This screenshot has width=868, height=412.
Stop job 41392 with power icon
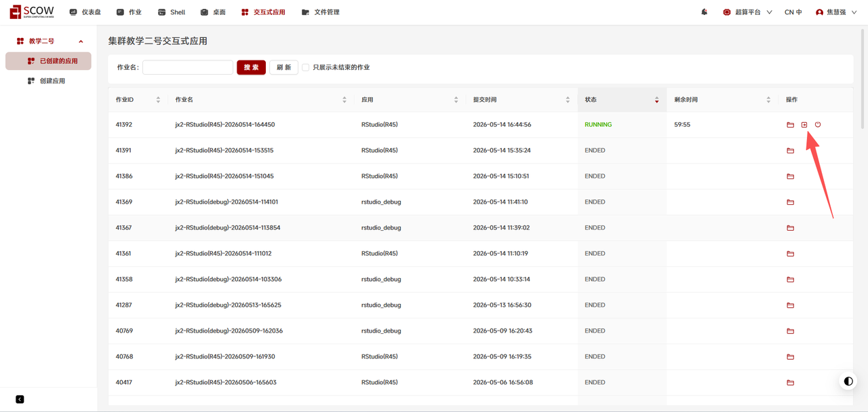coord(818,125)
